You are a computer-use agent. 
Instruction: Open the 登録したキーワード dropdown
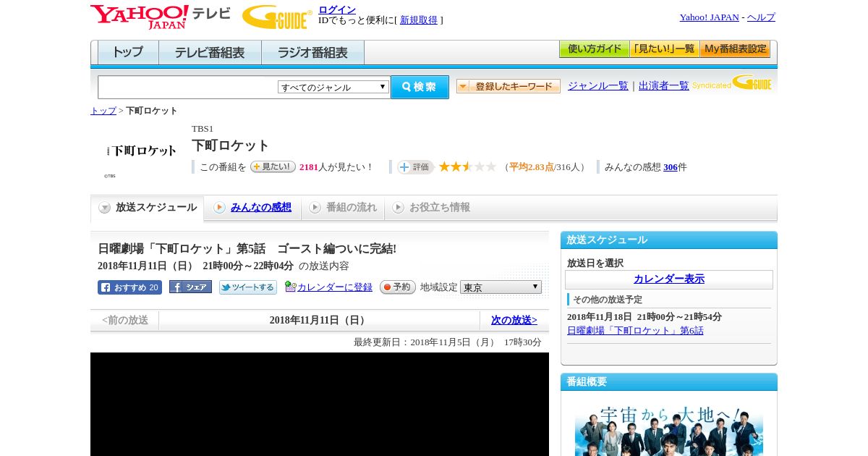pyautogui.click(x=509, y=86)
